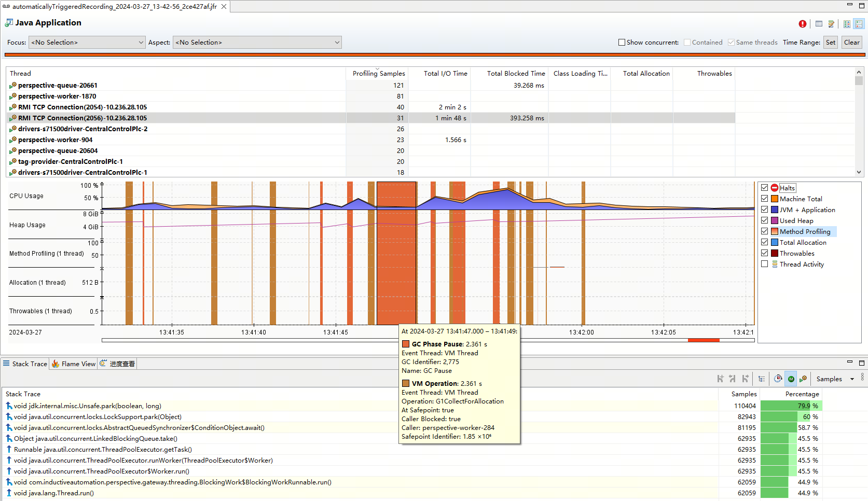The image size is (868, 501).
Task: Expand the Samples dropdown arrow
Action: coord(852,379)
